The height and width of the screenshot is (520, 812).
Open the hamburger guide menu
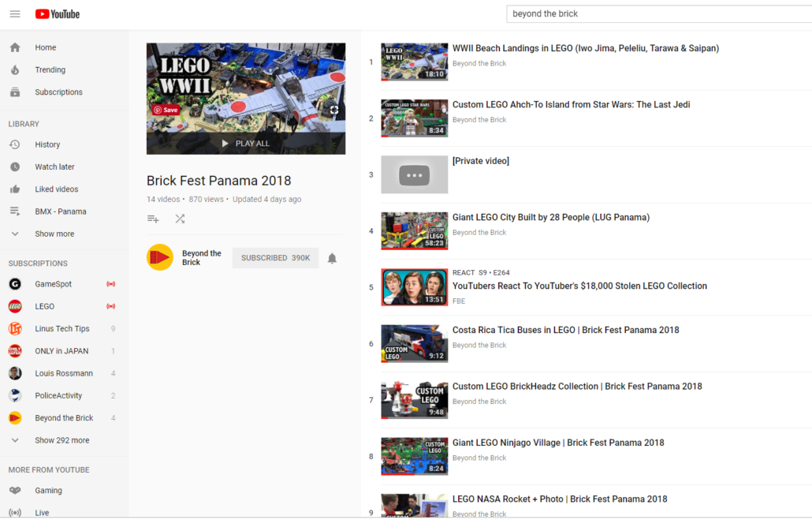pyautogui.click(x=15, y=14)
